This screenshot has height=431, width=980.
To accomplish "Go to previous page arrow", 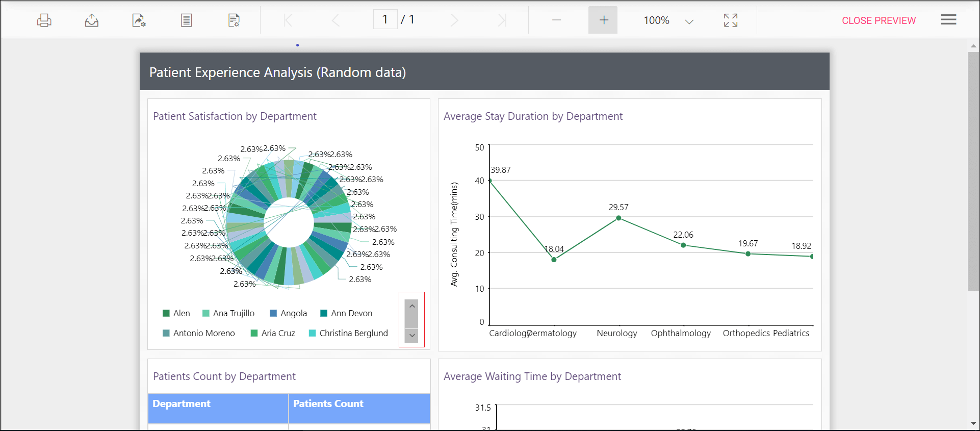I will [x=336, y=20].
